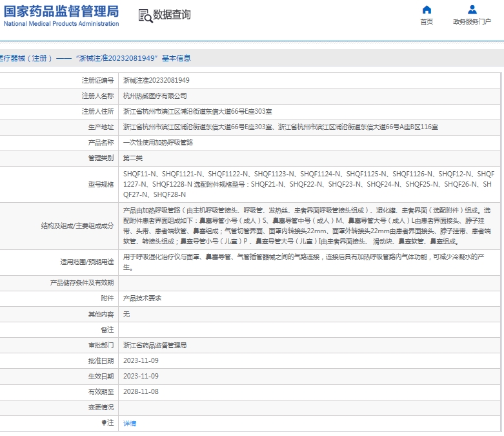Click the 适用范围/预期用途 description text

tap(304, 262)
